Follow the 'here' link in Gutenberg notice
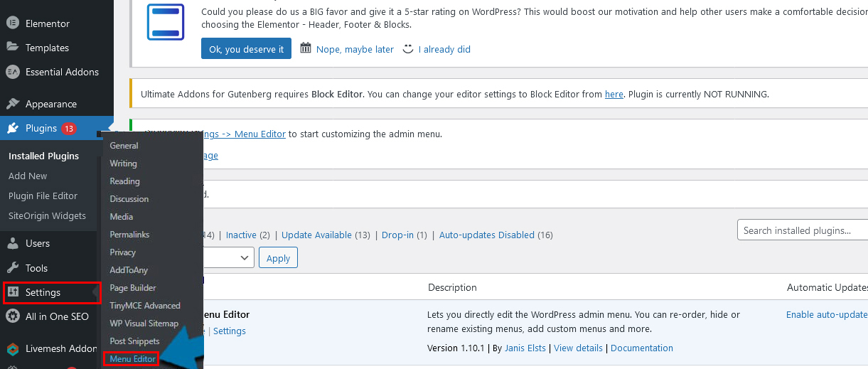868x369 pixels. point(614,94)
